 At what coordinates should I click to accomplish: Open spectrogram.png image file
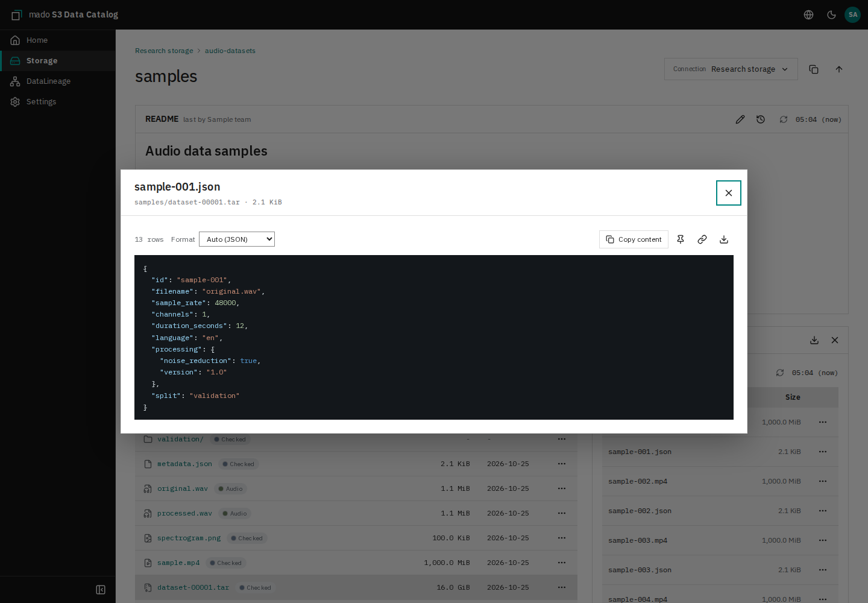[x=189, y=538]
